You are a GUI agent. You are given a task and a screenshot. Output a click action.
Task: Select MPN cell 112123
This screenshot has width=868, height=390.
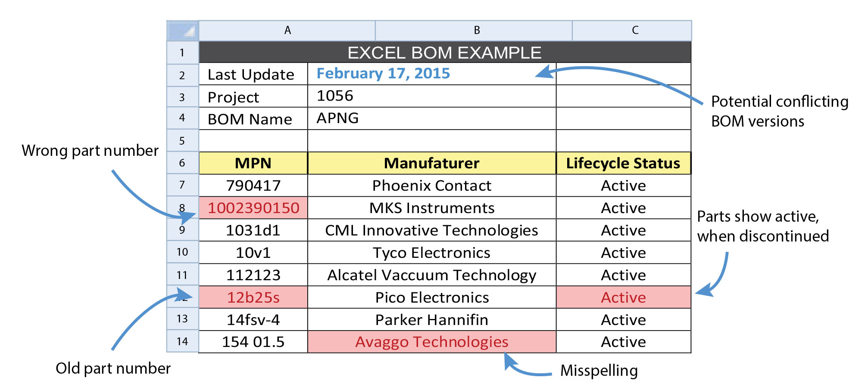[253, 275]
